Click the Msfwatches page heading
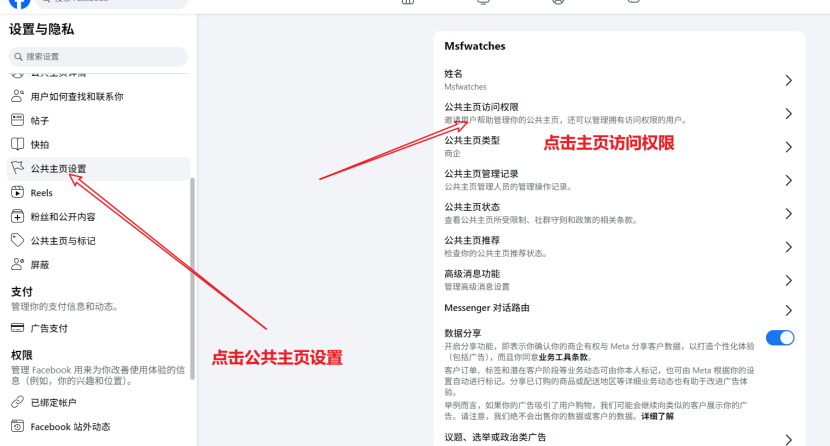Screen dimensions: 830x446 click(x=475, y=46)
